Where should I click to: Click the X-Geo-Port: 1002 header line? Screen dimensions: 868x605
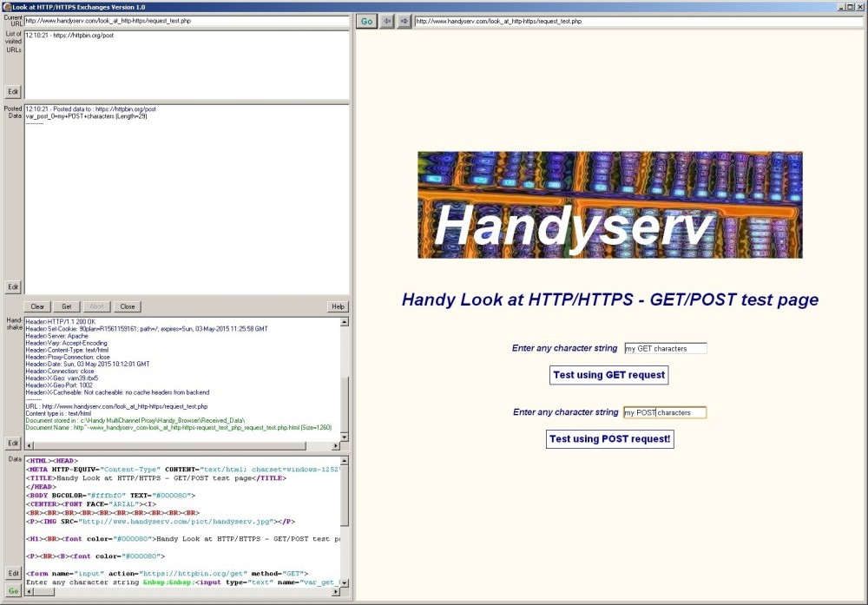[59, 385]
